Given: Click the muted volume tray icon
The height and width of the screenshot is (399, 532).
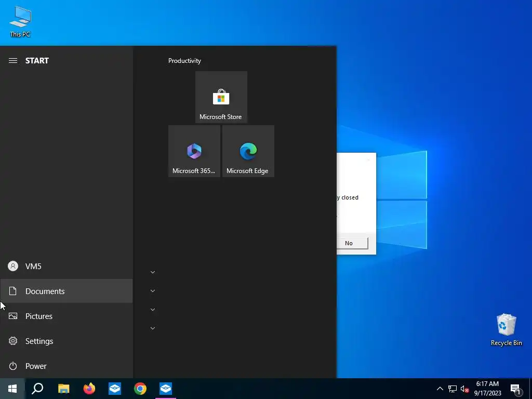Looking at the screenshot, I should pyautogui.click(x=464, y=389).
